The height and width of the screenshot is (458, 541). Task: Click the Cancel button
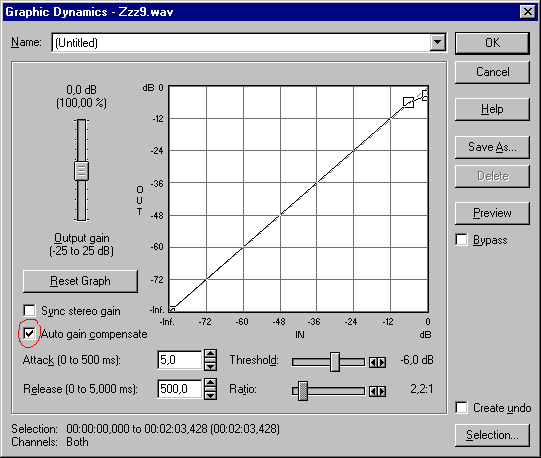(492, 72)
